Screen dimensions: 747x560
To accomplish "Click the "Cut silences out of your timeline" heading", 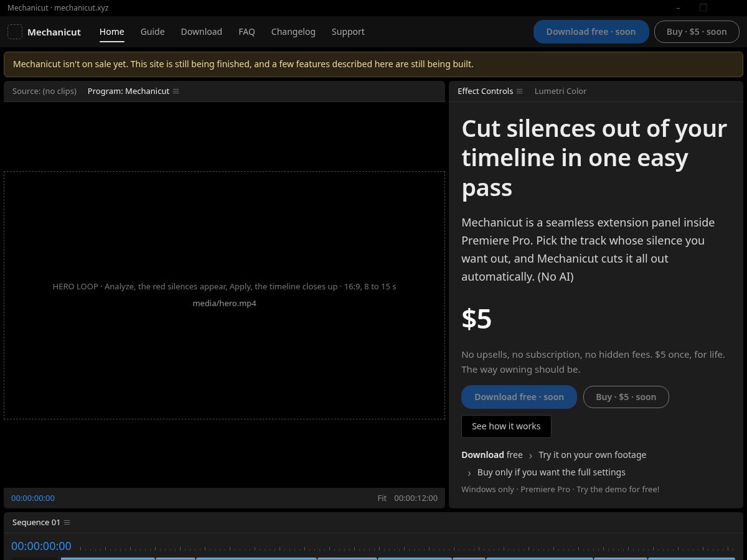I will pos(594,158).
